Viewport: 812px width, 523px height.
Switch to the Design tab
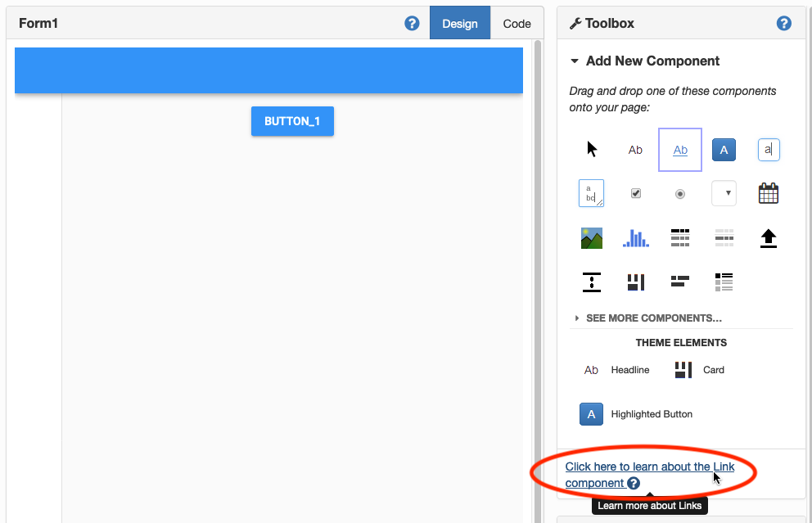(459, 24)
